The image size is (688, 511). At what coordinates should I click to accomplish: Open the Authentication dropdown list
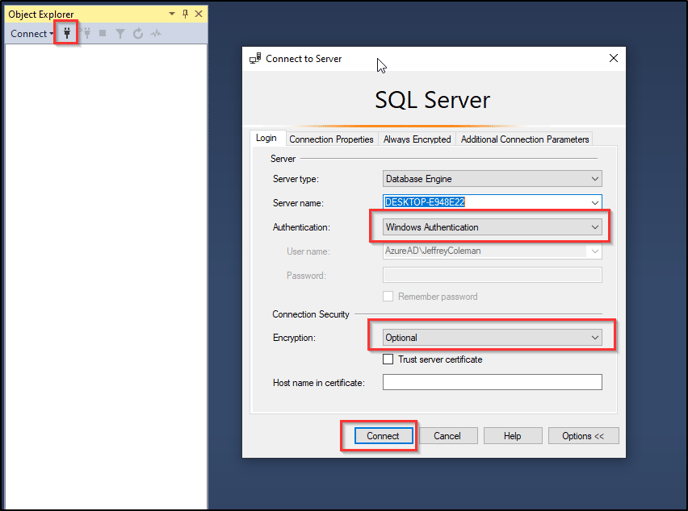pos(492,227)
